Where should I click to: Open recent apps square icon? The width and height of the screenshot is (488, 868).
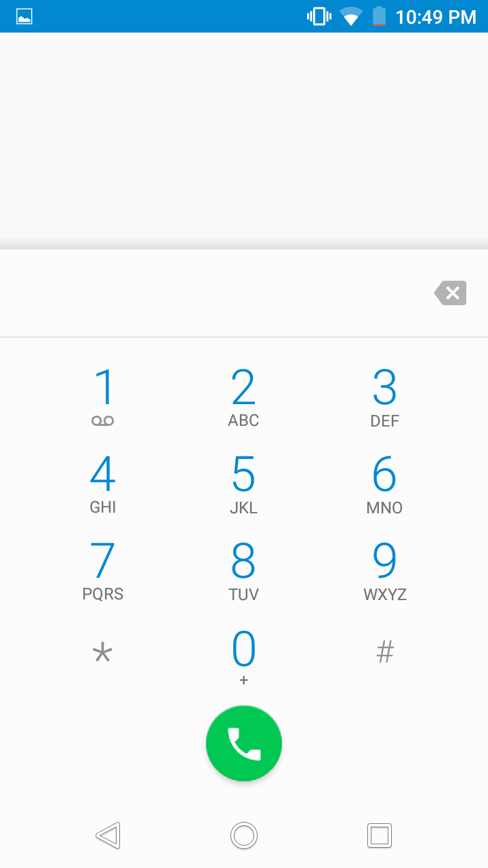[380, 835]
